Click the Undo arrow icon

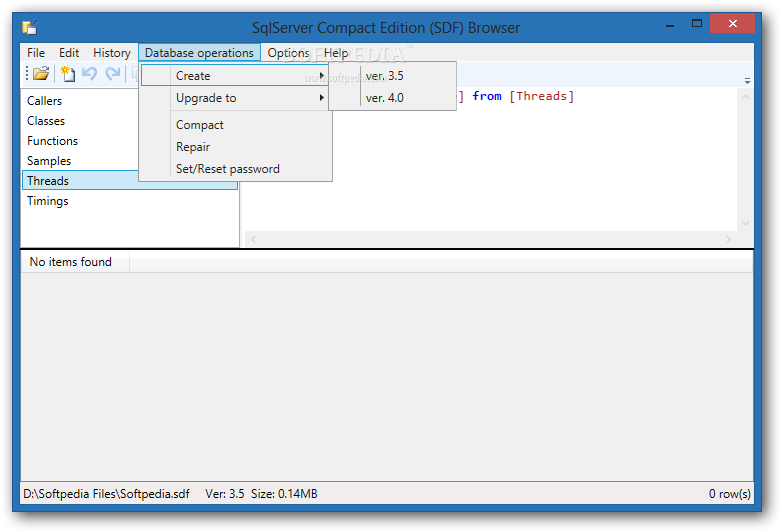click(89, 74)
